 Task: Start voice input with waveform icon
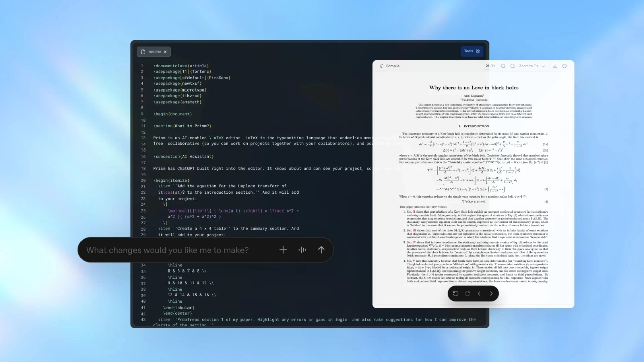(302, 250)
